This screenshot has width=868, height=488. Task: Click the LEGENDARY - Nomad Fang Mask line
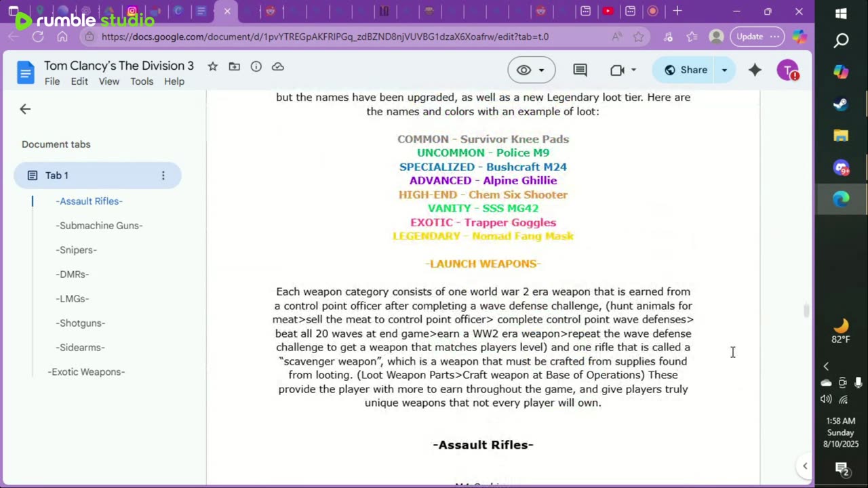coord(484,236)
